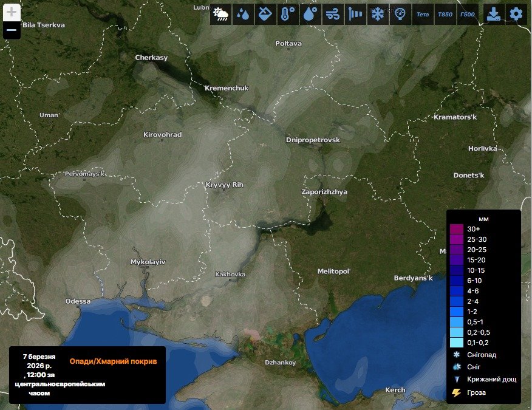Click the download map button
The height and width of the screenshot is (410, 532).
tap(494, 13)
